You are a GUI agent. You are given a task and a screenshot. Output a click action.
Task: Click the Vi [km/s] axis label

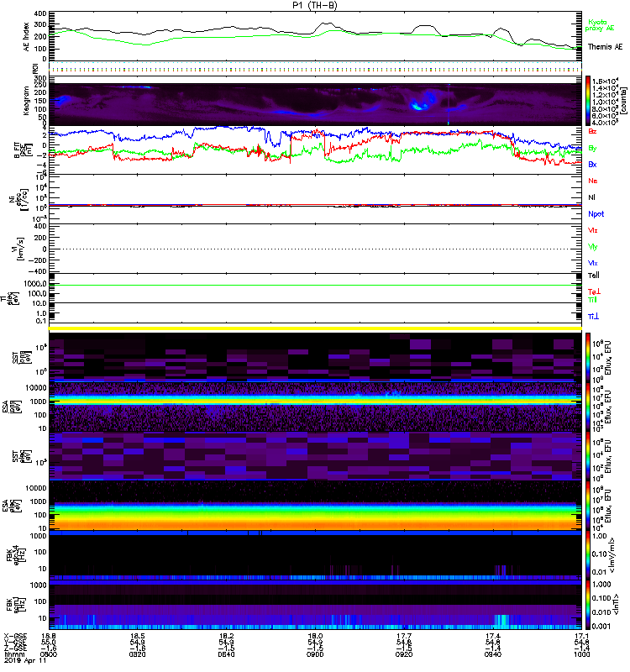(x=18, y=249)
